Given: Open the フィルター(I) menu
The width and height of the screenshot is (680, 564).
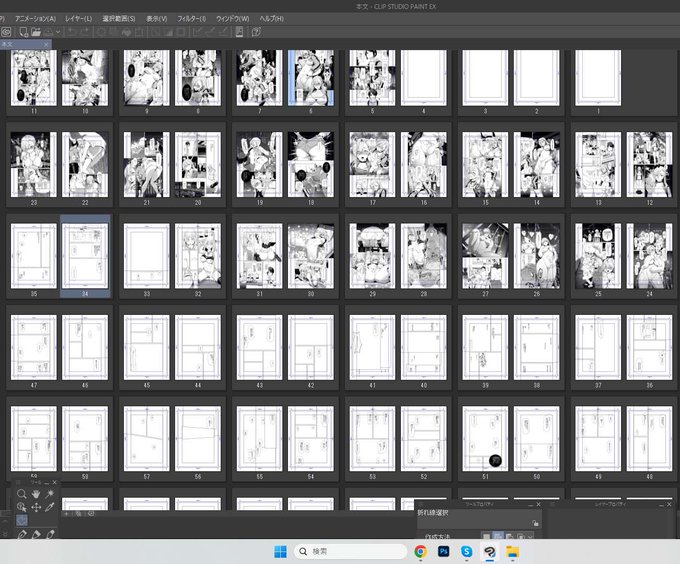Looking at the screenshot, I should click(191, 19).
